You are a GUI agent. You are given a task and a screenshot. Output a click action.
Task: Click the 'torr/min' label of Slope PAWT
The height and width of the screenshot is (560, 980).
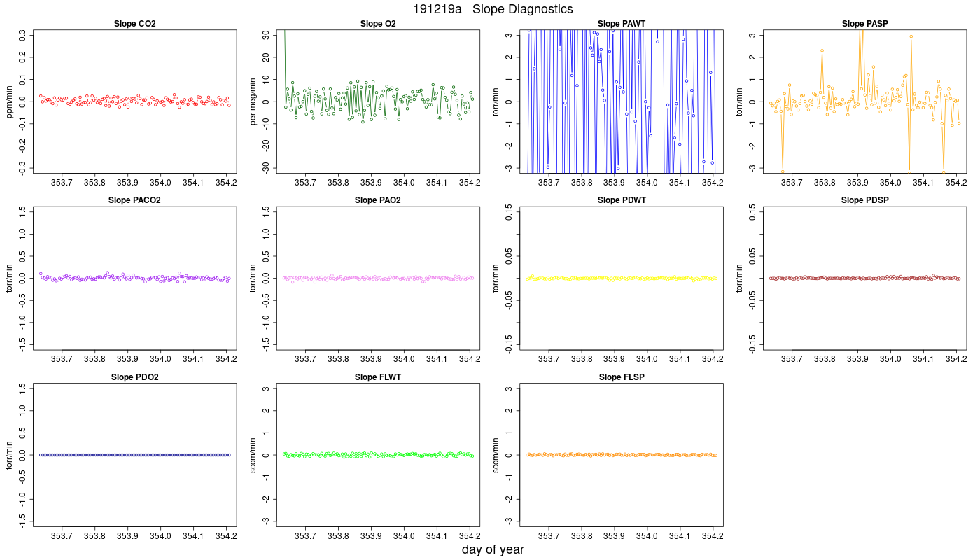(x=497, y=101)
